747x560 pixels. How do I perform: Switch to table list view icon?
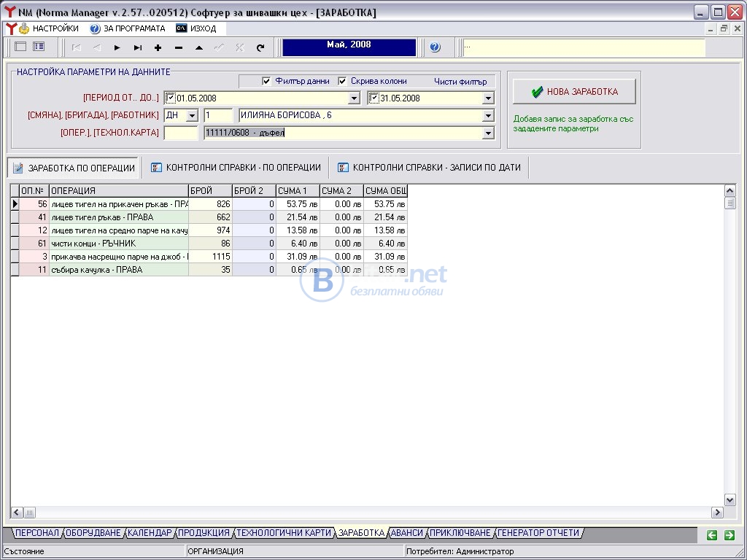[39, 47]
